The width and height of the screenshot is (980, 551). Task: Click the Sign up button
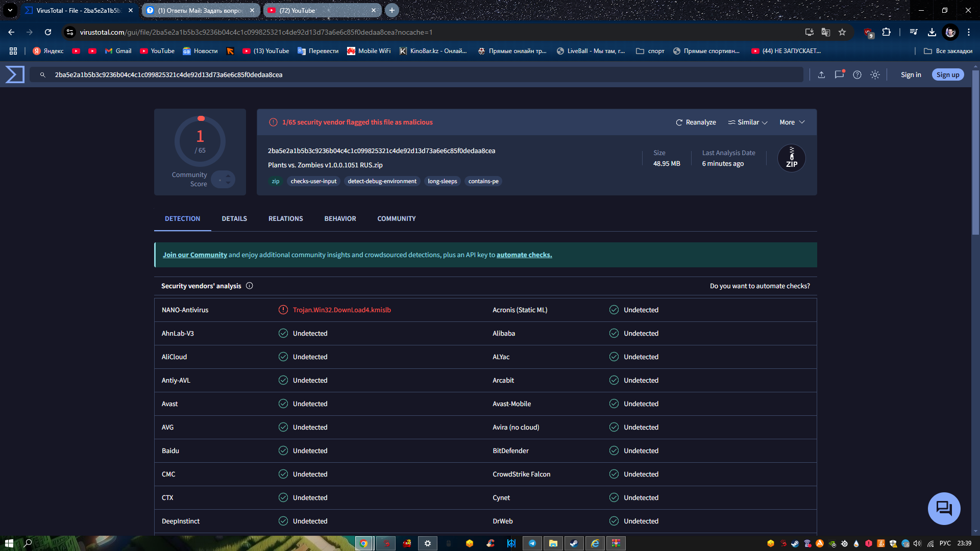point(948,74)
